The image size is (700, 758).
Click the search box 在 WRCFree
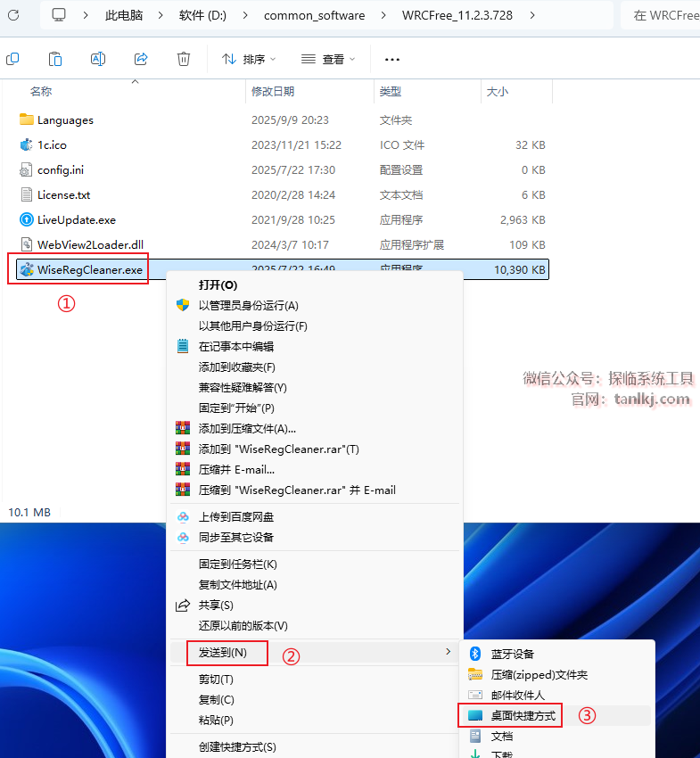coord(661,15)
